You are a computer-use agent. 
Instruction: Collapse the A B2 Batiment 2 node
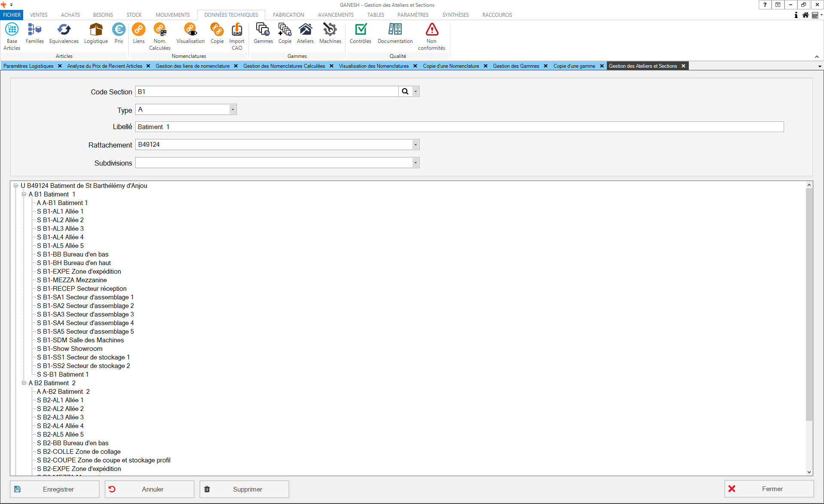[x=24, y=383]
